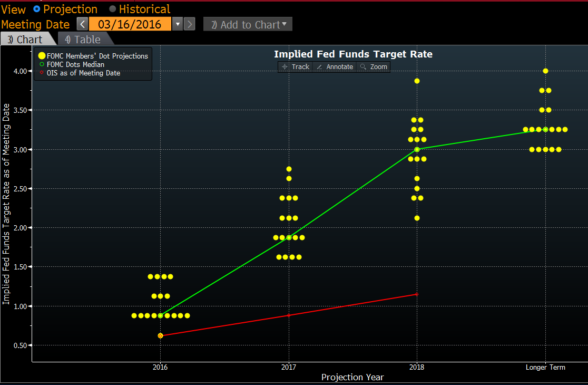Activate the Zoom magnifier tool
The height and width of the screenshot is (385, 588).
[374, 67]
